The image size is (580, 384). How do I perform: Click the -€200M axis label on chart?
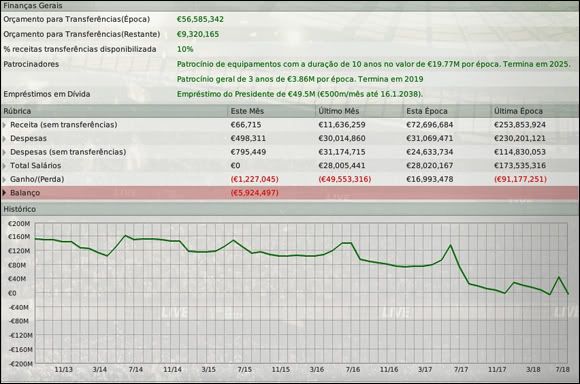20,364
